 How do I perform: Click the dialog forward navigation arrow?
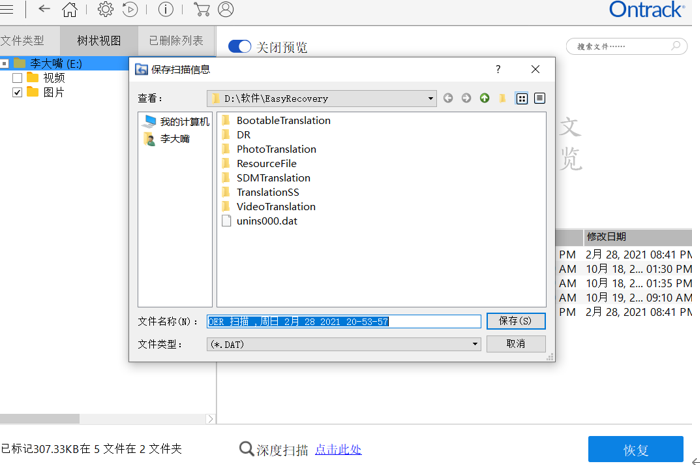click(466, 98)
